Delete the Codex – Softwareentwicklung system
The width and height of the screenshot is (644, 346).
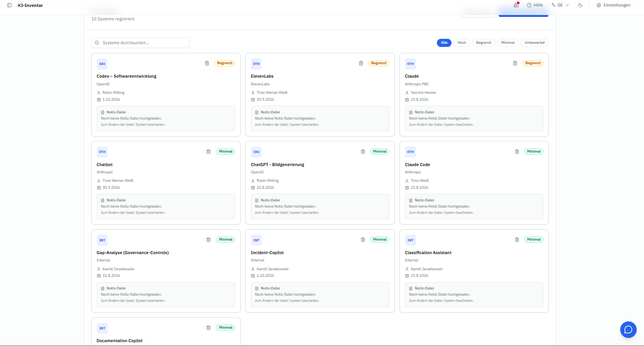click(207, 63)
